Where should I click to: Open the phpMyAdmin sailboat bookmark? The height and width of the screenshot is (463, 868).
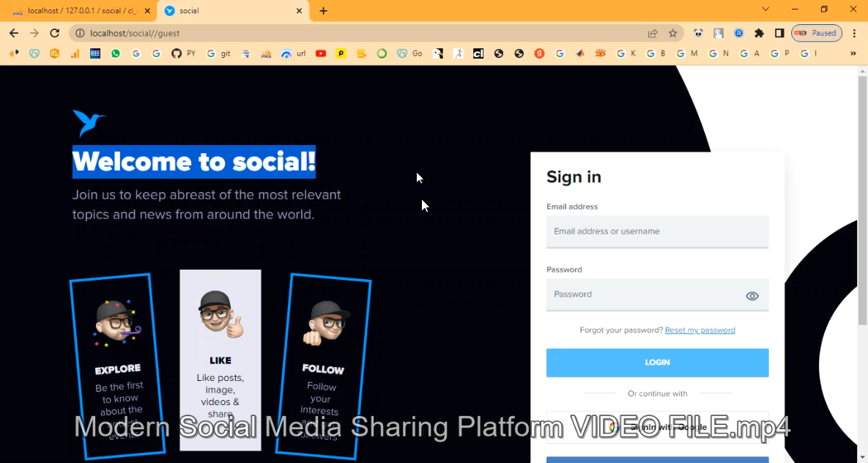[267, 53]
